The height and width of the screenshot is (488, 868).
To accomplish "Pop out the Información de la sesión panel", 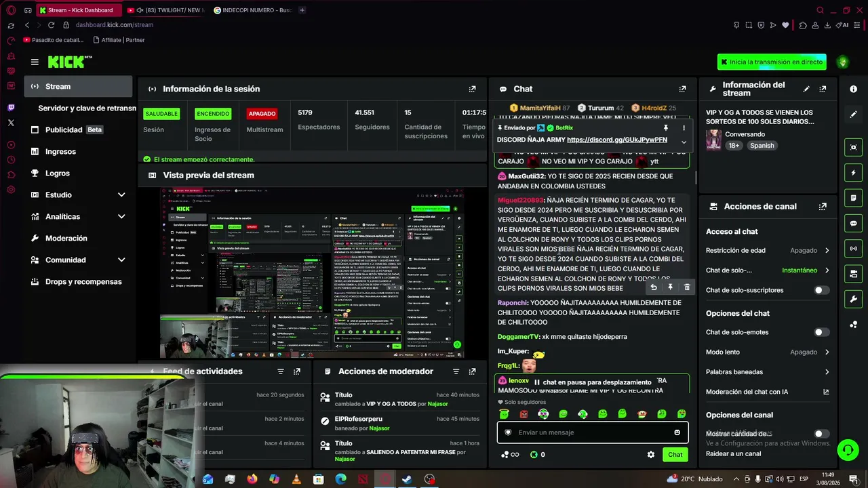I will point(473,89).
